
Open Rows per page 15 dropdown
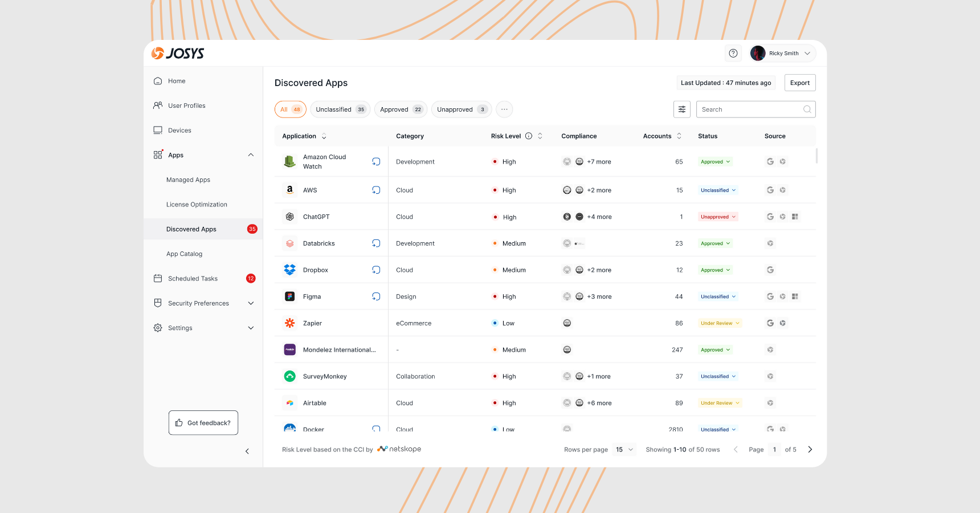624,450
